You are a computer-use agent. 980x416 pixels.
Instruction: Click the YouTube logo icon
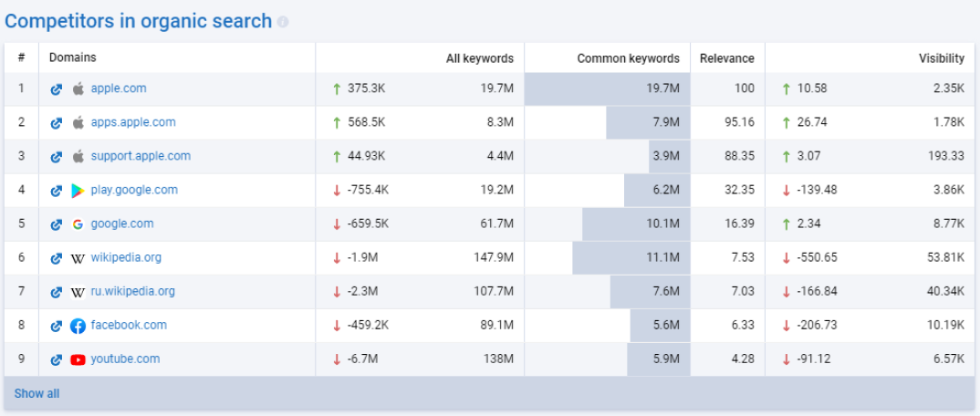tap(78, 359)
